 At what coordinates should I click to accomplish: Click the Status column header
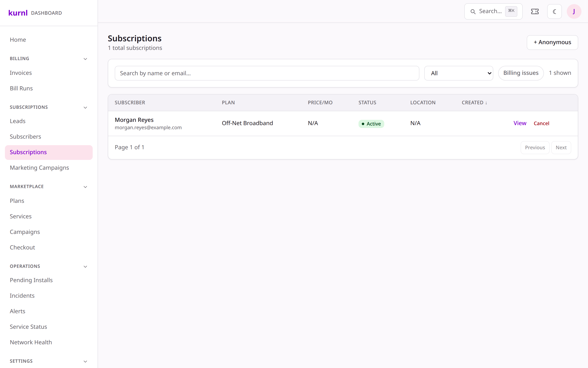[x=367, y=102]
